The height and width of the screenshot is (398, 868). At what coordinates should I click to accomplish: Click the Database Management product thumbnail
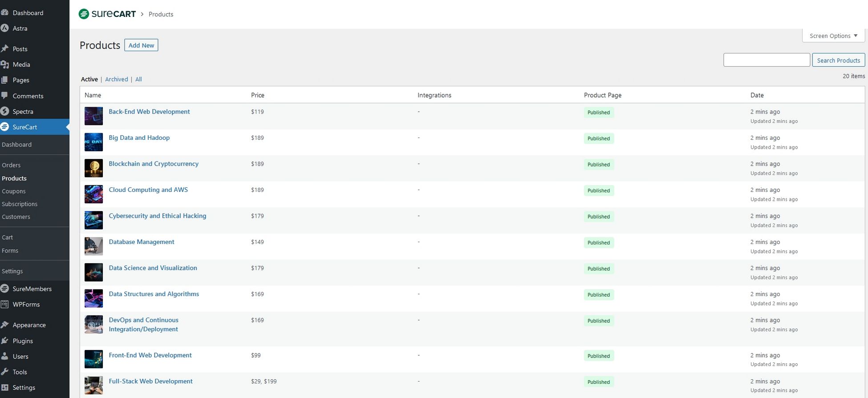93,246
